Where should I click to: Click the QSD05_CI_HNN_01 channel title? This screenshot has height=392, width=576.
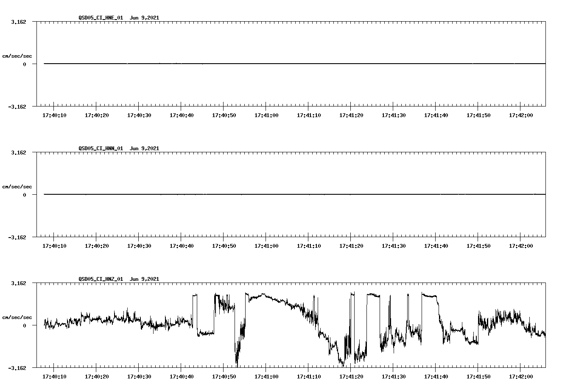coord(101,148)
